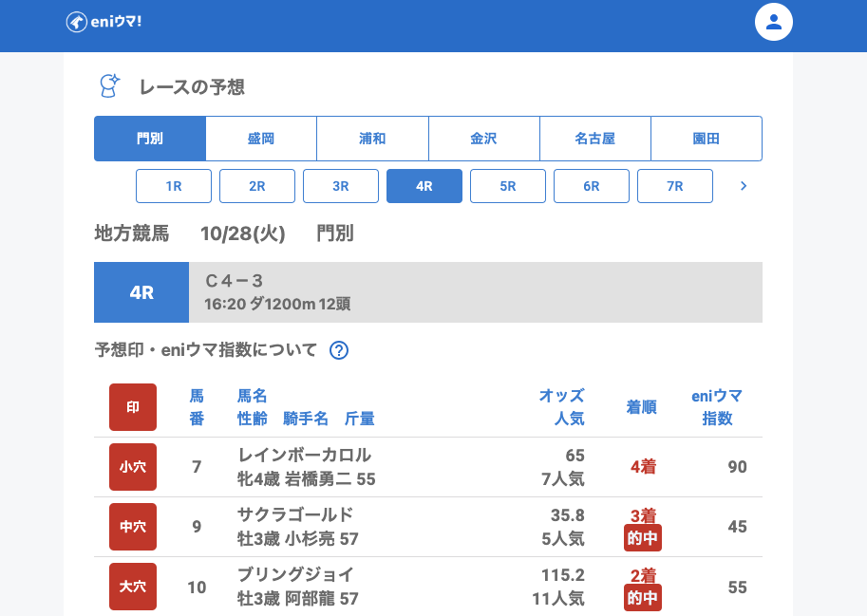Select race 5R button
Screen dimensions: 867x616
(x=508, y=186)
